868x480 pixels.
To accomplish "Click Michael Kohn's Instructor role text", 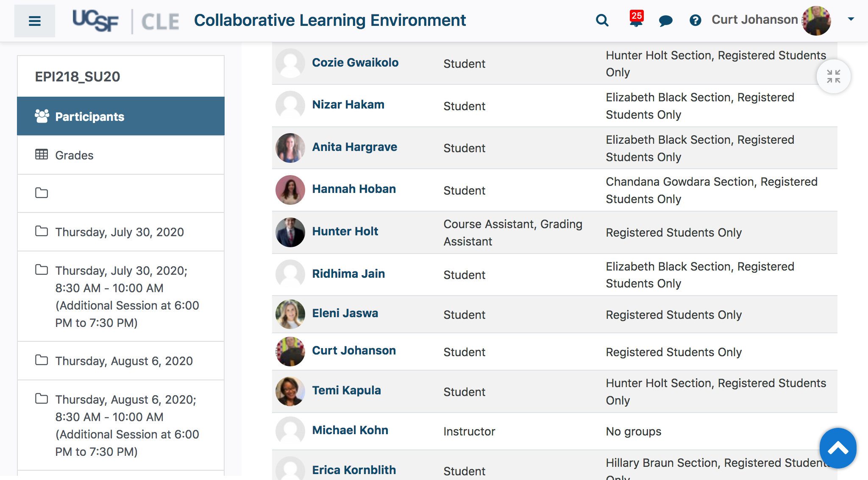I will [x=469, y=432].
